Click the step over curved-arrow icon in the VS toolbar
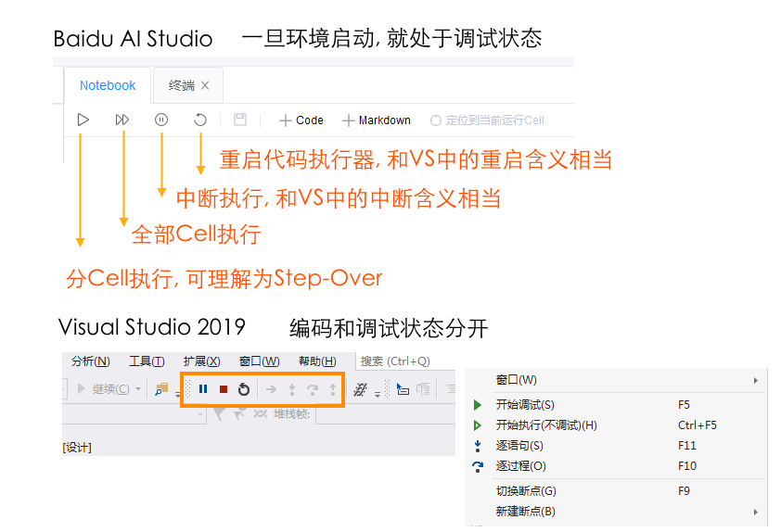This screenshot has width=781, height=532. (313, 389)
